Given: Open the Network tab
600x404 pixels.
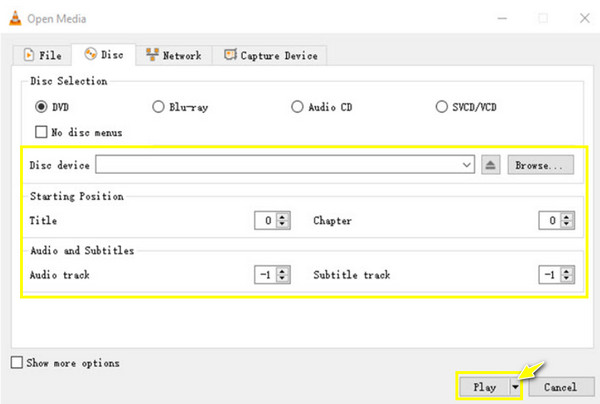Looking at the screenshot, I should (x=174, y=55).
